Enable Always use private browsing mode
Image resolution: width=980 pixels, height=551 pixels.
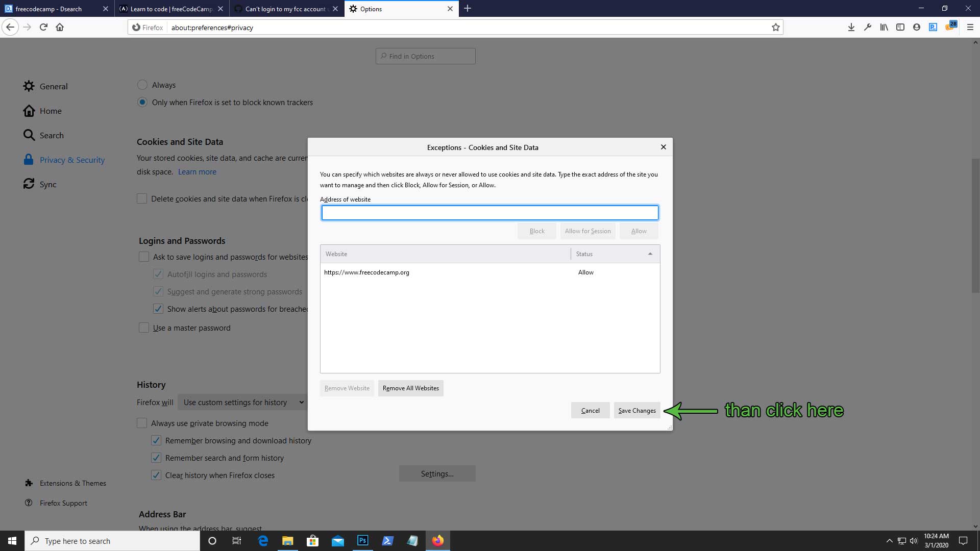tap(142, 423)
